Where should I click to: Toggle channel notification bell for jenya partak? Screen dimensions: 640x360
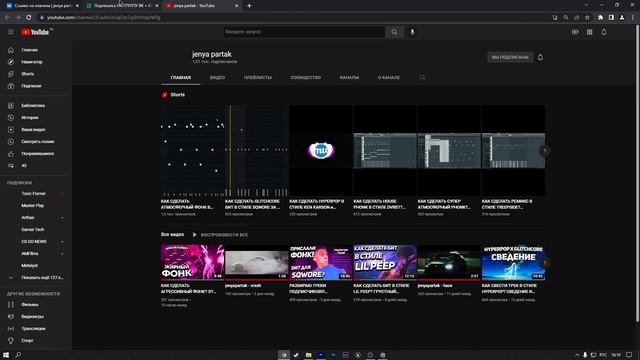(540, 57)
